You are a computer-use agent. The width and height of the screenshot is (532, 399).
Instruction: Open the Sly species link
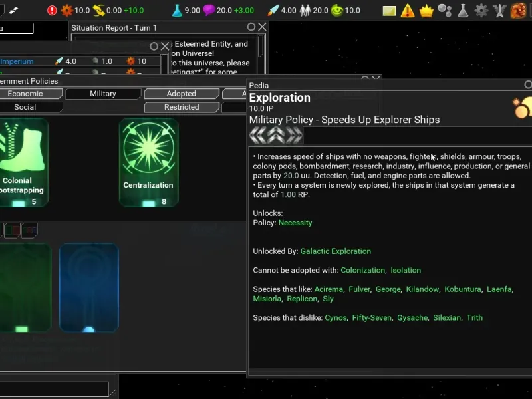pos(328,299)
